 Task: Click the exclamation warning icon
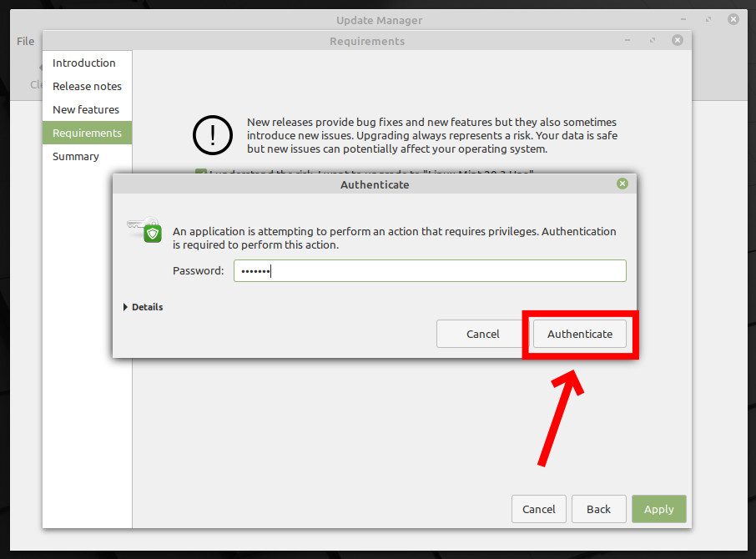click(x=213, y=135)
